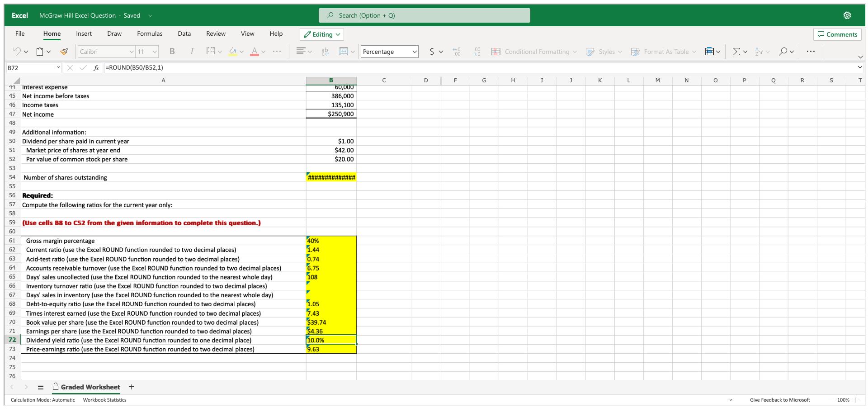Select the Graded Worksheet tab
This screenshot has width=868, height=417.
click(86, 387)
